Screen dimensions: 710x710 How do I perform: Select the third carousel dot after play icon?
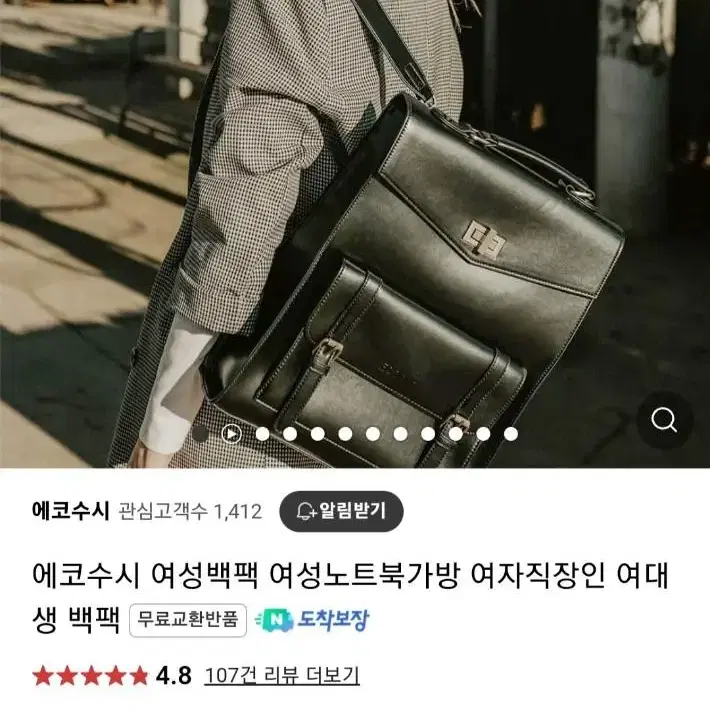coord(318,434)
